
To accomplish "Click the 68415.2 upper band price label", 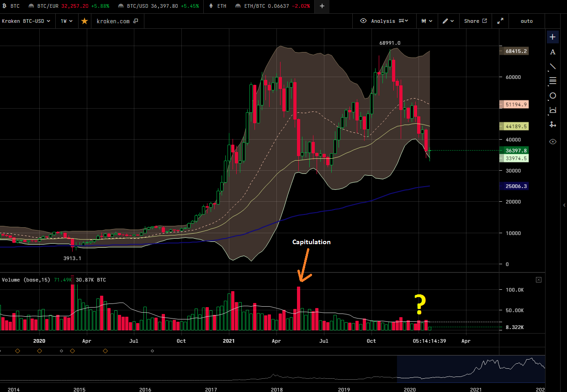I will point(515,51).
